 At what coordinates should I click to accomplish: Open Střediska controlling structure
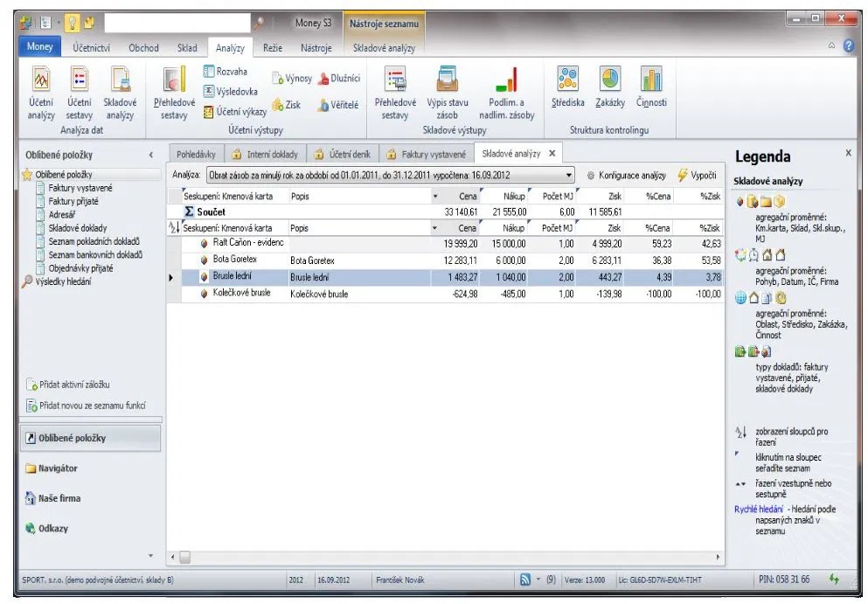click(x=568, y=87)
